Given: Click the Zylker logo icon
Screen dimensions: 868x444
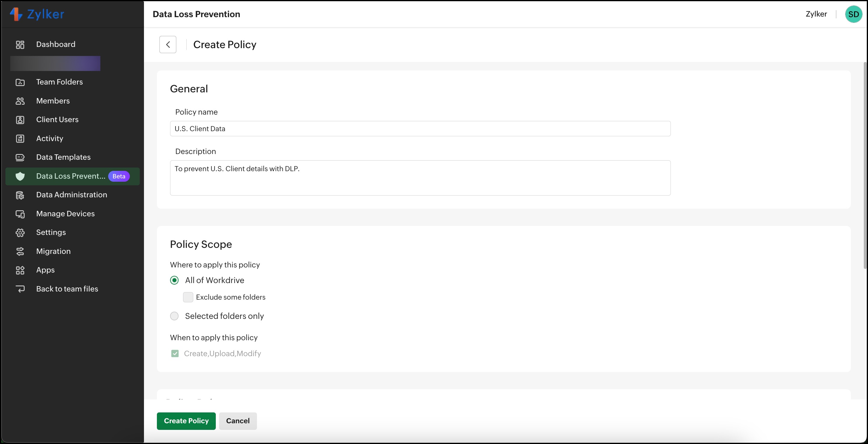Looking at the screenshot, I should click(x=16, y=14).
